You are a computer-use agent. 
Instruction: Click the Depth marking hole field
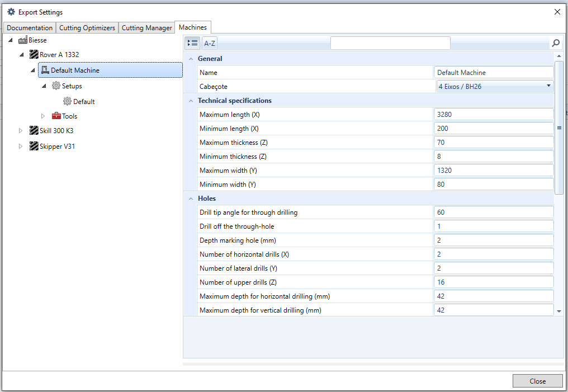pos(494,240)
